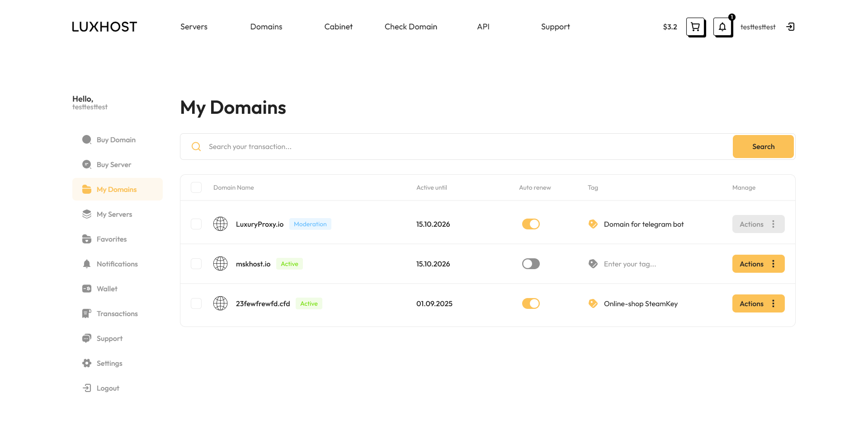Click the testtesttest username in header
Screen dimensions: 868x429
click(758, 27)
